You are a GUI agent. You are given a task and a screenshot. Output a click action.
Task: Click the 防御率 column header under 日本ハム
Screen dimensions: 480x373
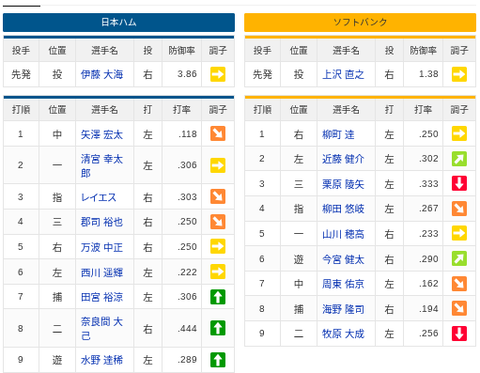tap(182, 51)
